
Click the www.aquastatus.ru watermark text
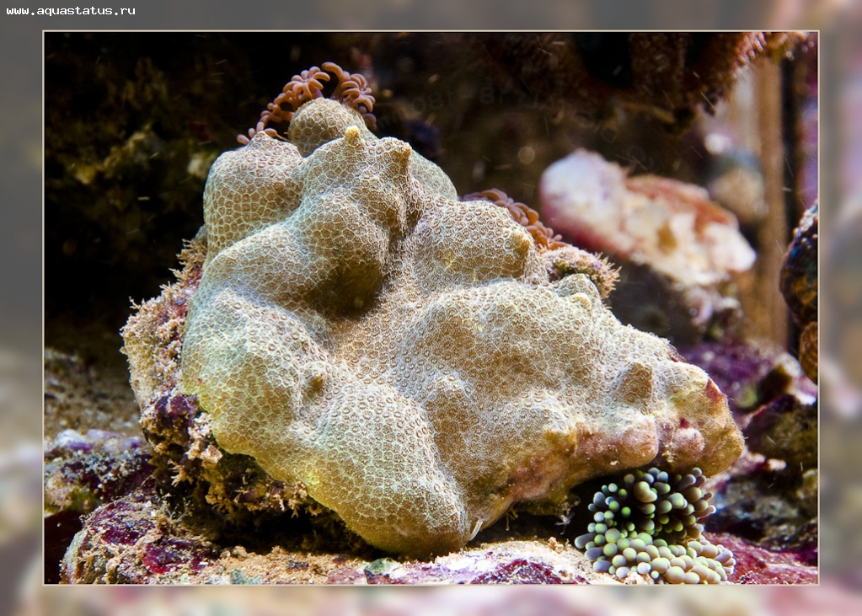coord(71,11)
